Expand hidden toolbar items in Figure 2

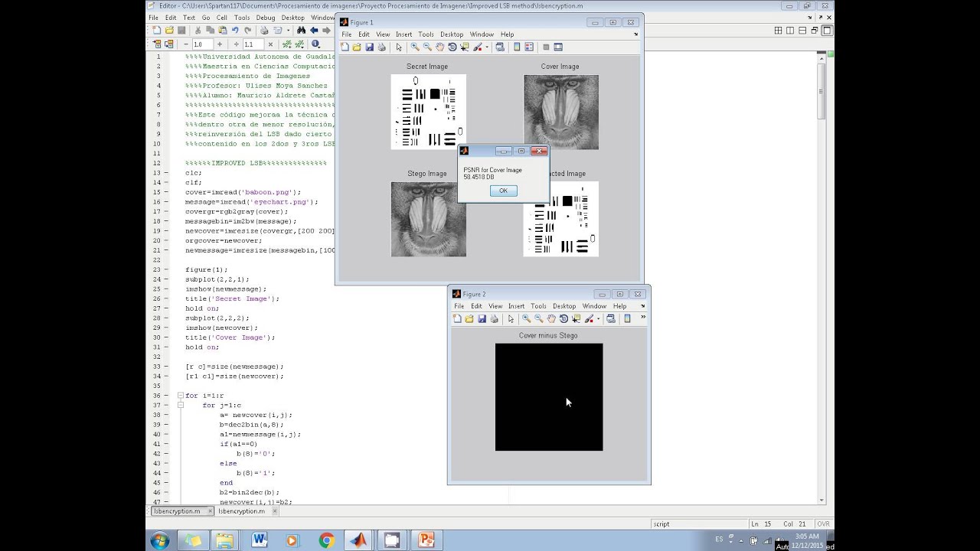tap(642, 318)
